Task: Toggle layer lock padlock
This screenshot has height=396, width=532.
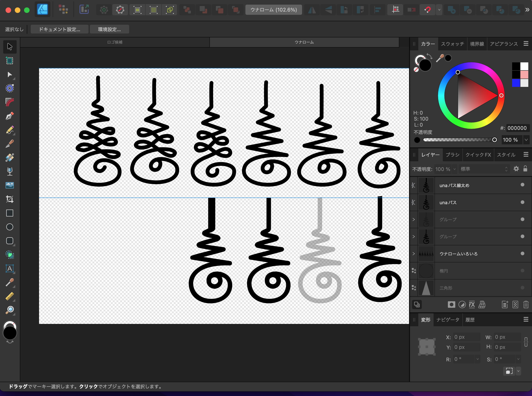Action: [x=525, y=169]
